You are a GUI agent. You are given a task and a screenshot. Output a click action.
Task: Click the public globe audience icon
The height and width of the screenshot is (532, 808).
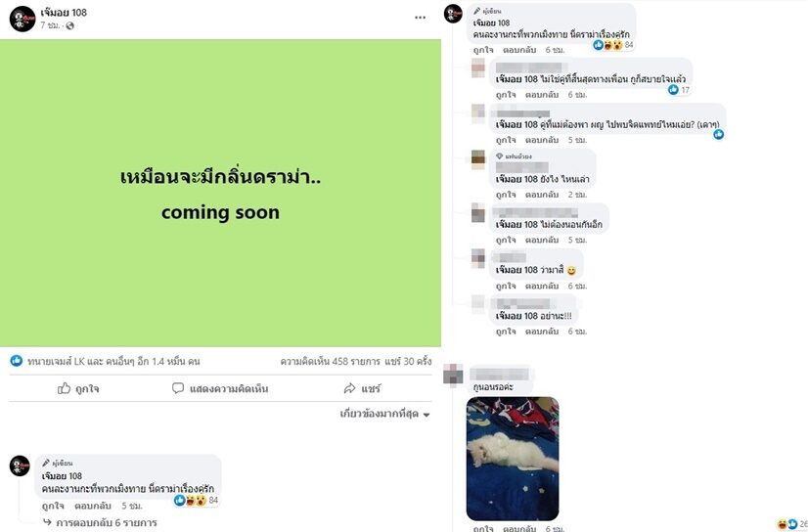coord(69,25)
